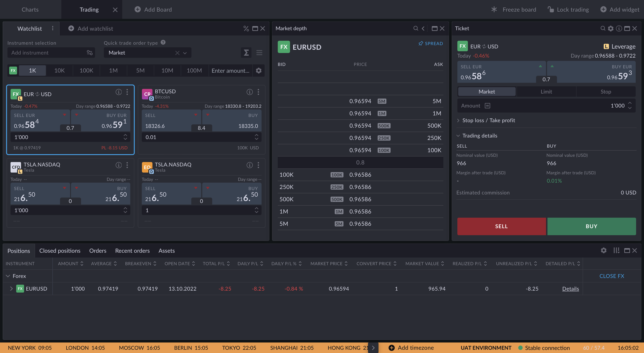644x353 pixels.
Task: Collapse the Forex group in Positions
Action: pos(8,276)
